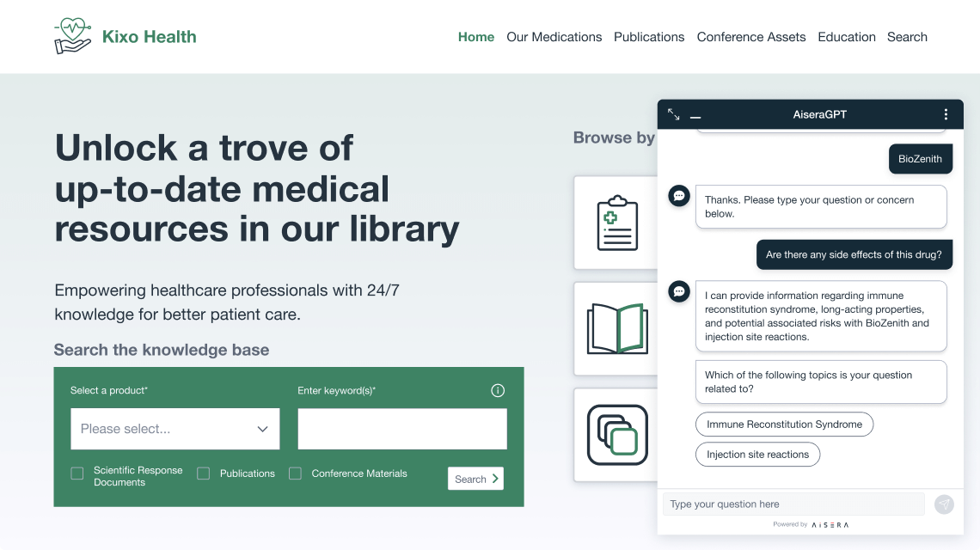980x550 pixels.
Task: Click the 'Are there any side effects' message
Action: (x=854, y=254)
